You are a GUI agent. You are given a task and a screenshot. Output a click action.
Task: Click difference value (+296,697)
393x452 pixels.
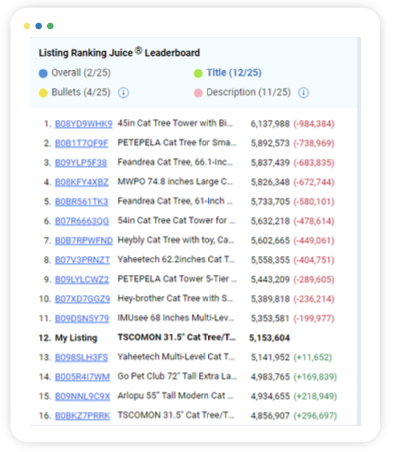[315, 416]
